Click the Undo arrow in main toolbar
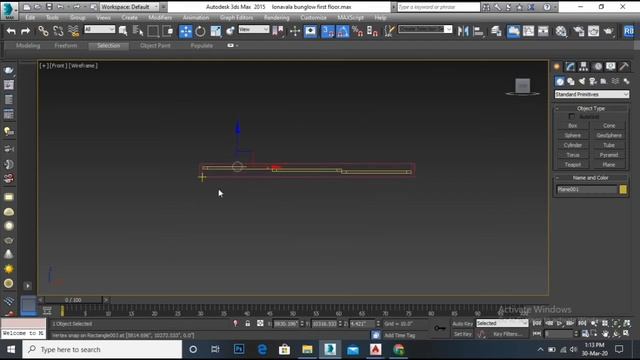 point(11,31)
